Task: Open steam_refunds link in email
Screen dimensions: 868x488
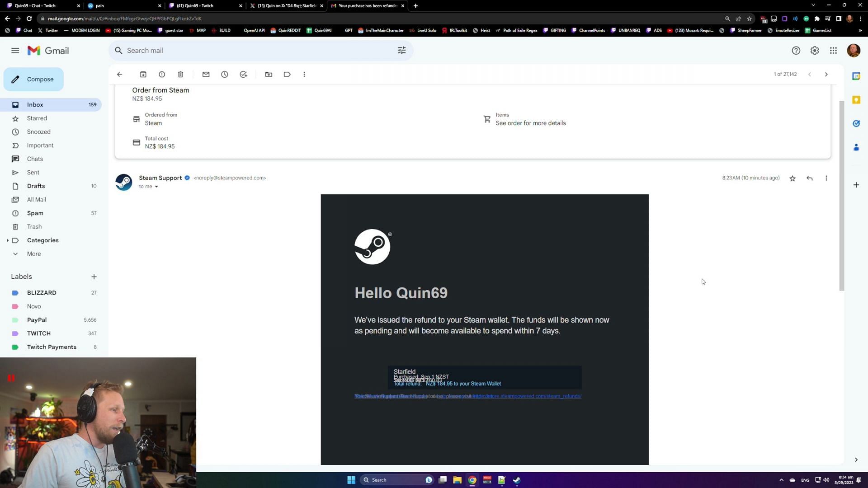Action: coord(527,396)
